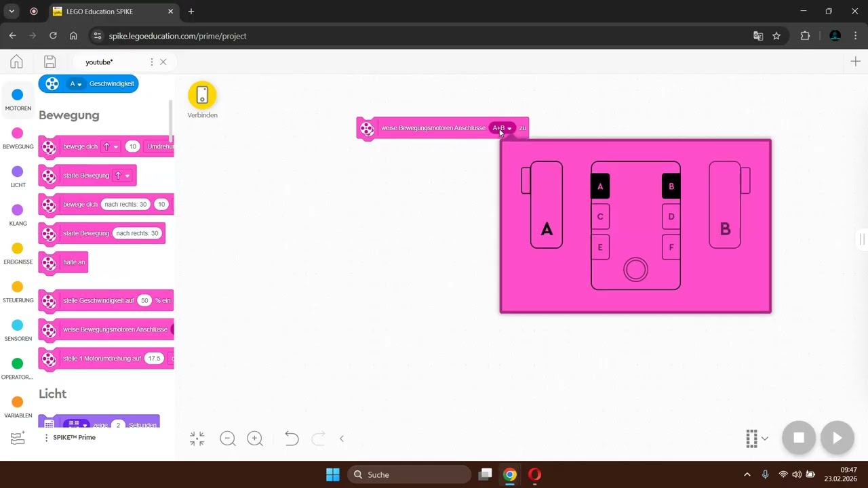Viewport: 868px width, 488px height.
Task: Zoom out of the canvas
Action: pyautogui.click(x=228, y=439)
